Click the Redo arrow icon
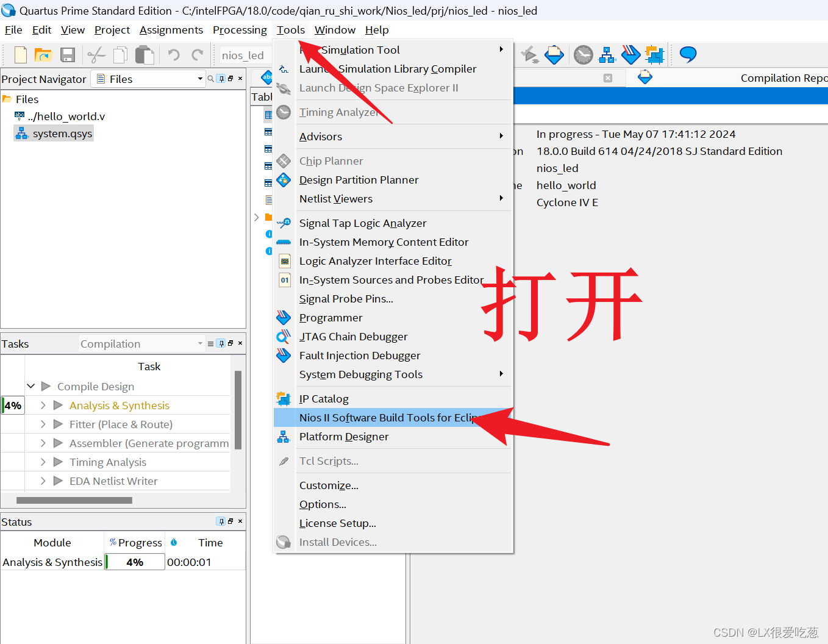The height and width of the screenshot is (644, 828). (198, 55)
